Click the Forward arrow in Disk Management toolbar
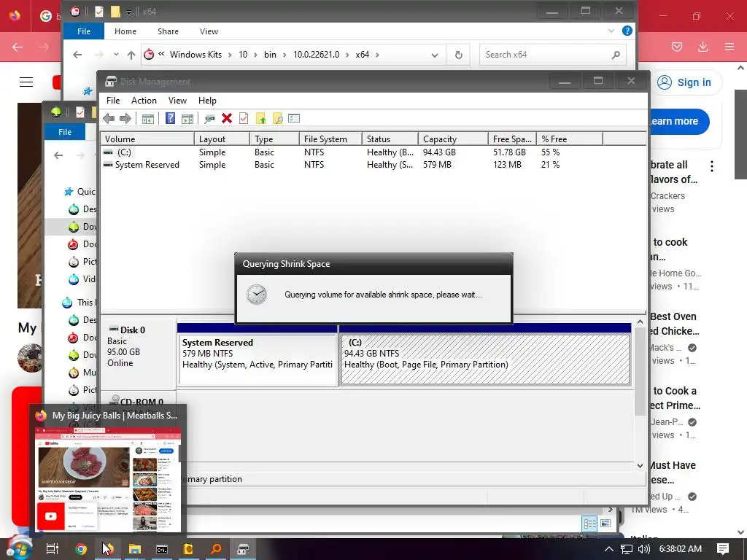747x560 pixels. [x=125, y=119]
